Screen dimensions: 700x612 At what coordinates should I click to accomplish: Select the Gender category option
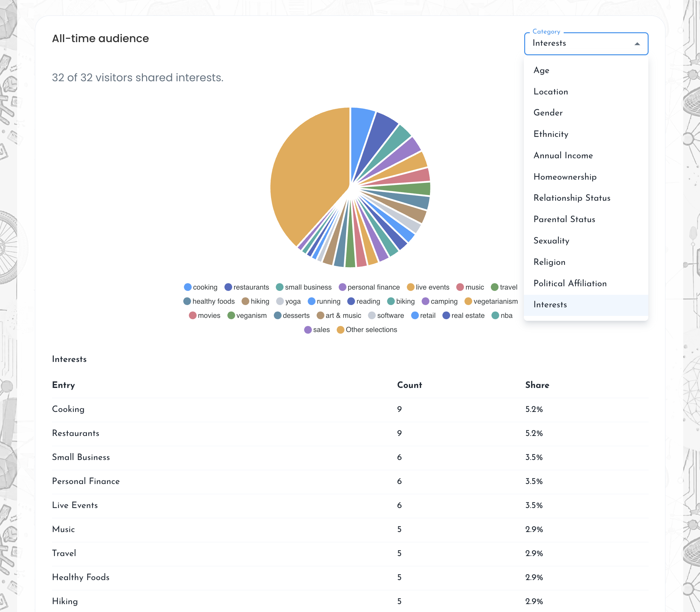click(586, 113)
